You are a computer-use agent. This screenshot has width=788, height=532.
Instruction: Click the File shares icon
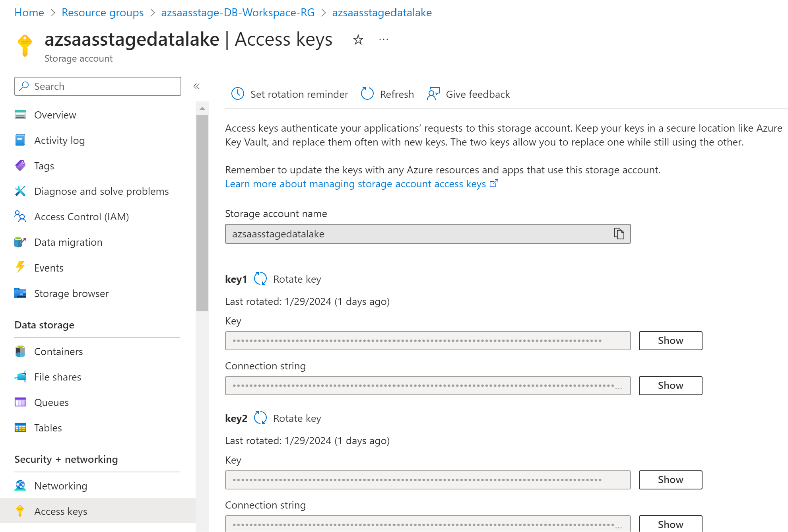pos(20,377)
